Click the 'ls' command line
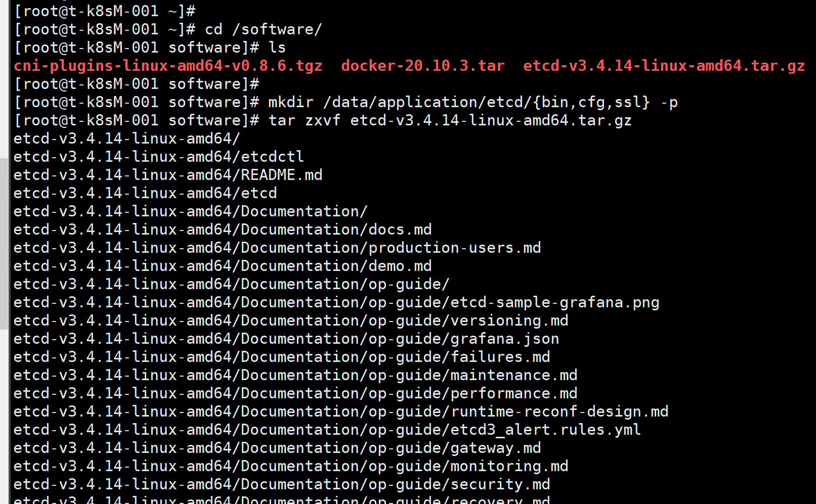816x504 pixels. coord(150,48)
